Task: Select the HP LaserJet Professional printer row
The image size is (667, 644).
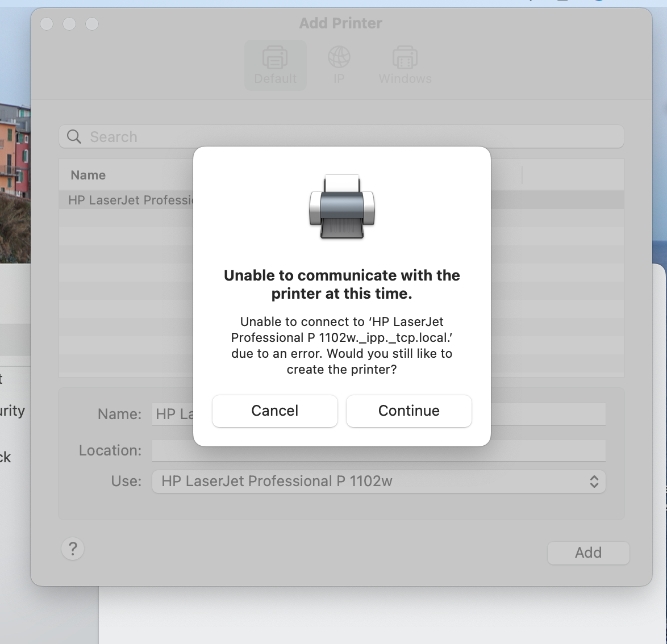Action: click(x=341, y=200)
